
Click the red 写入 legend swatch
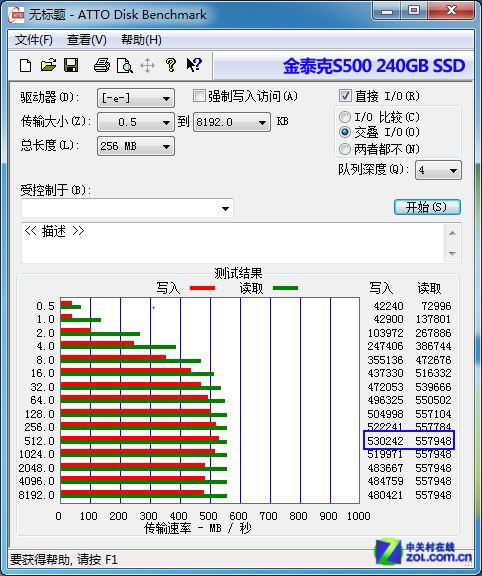[202, 288]
